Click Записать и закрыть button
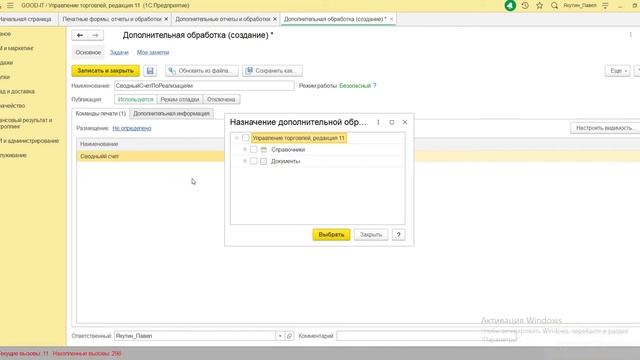Screen dimensions: 640x360 coord(106,71)
